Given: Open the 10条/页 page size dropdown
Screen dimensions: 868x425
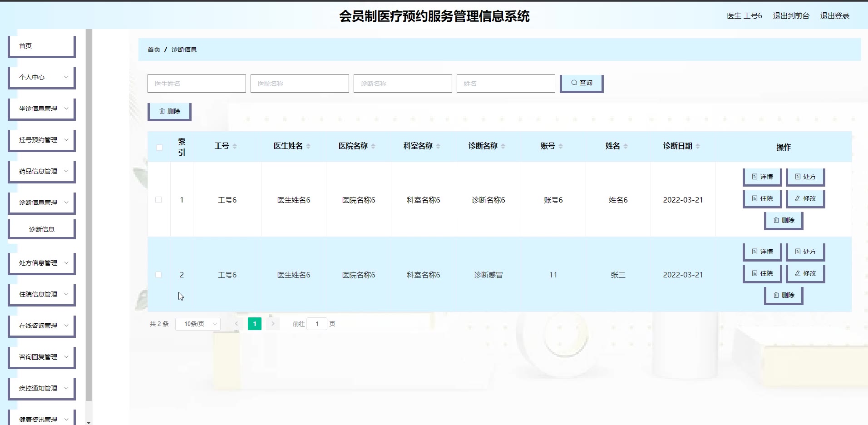Looking at the screenshot, I should [x=198, y=324].
